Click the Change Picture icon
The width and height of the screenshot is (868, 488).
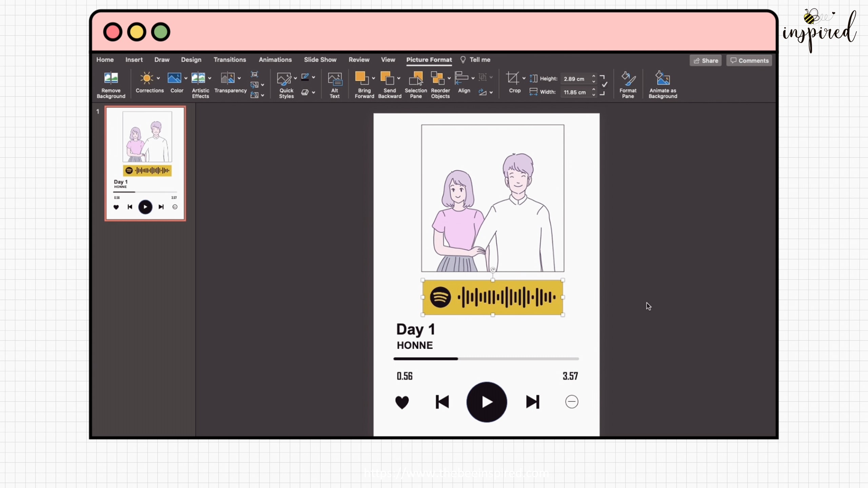click(254, 85)
